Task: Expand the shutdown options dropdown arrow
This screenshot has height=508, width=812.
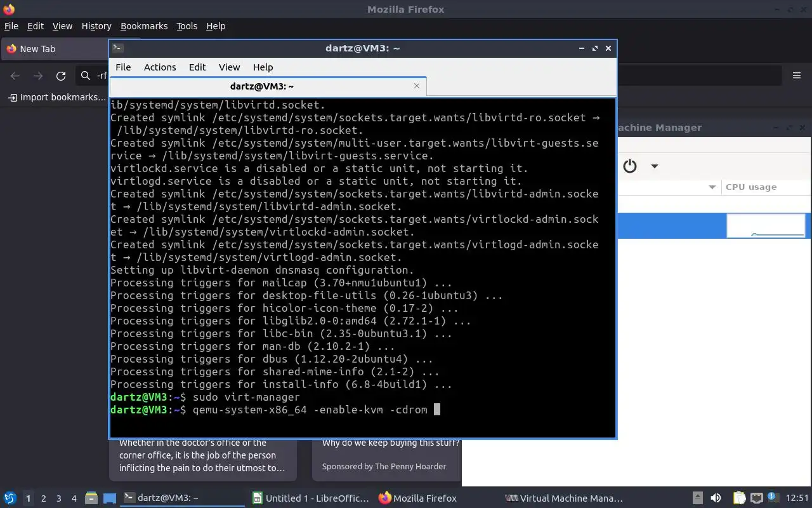Action: tap(654, 166)
